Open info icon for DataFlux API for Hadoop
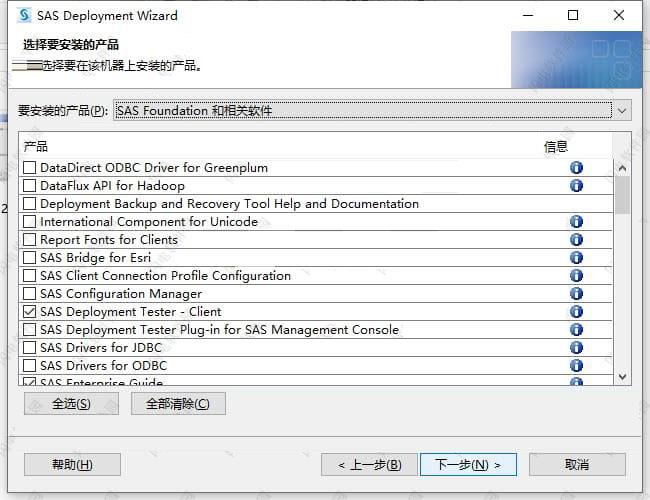Screen dimensions: 650x500 tap(576, 185)
